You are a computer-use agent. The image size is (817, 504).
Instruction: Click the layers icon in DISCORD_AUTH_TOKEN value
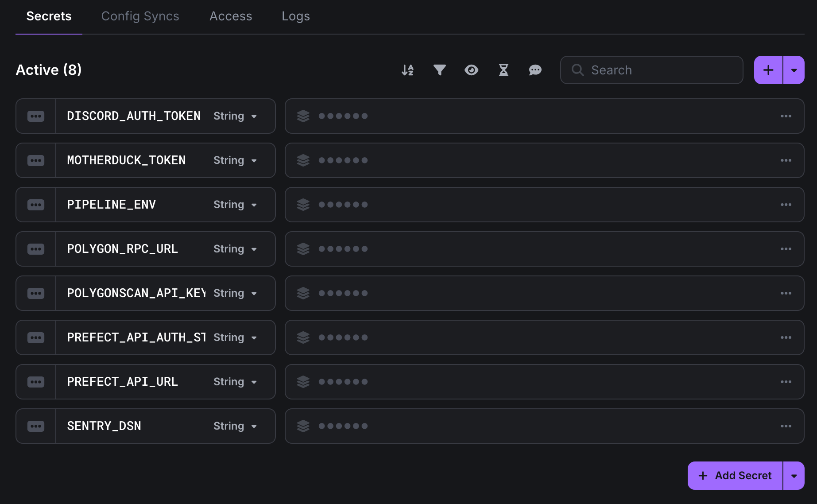[x=303, y=116]
